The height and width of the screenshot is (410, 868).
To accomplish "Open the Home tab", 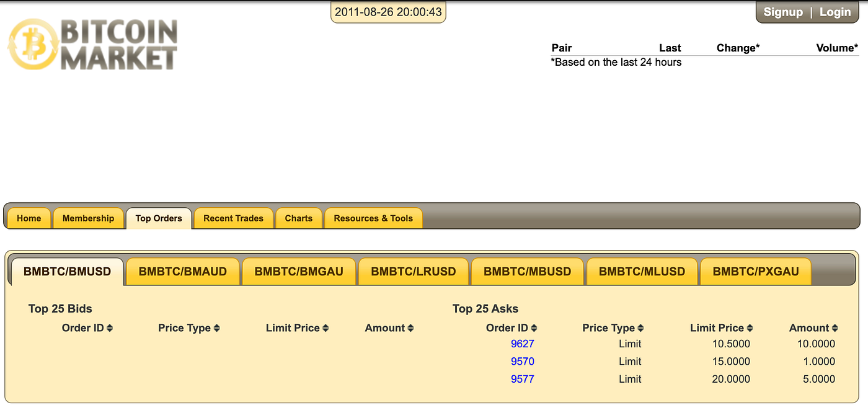I will point(29,218).
